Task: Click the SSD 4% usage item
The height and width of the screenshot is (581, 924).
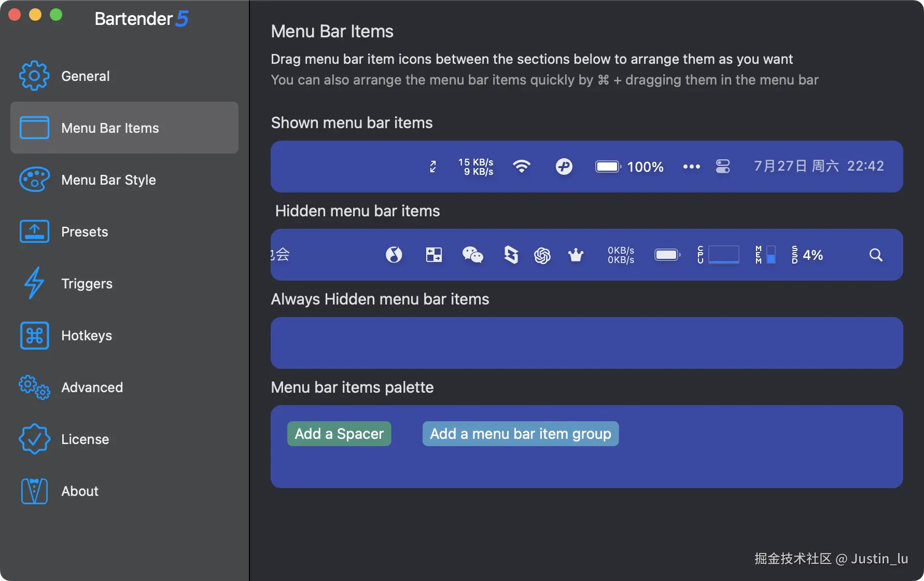Action: [807, 255]
